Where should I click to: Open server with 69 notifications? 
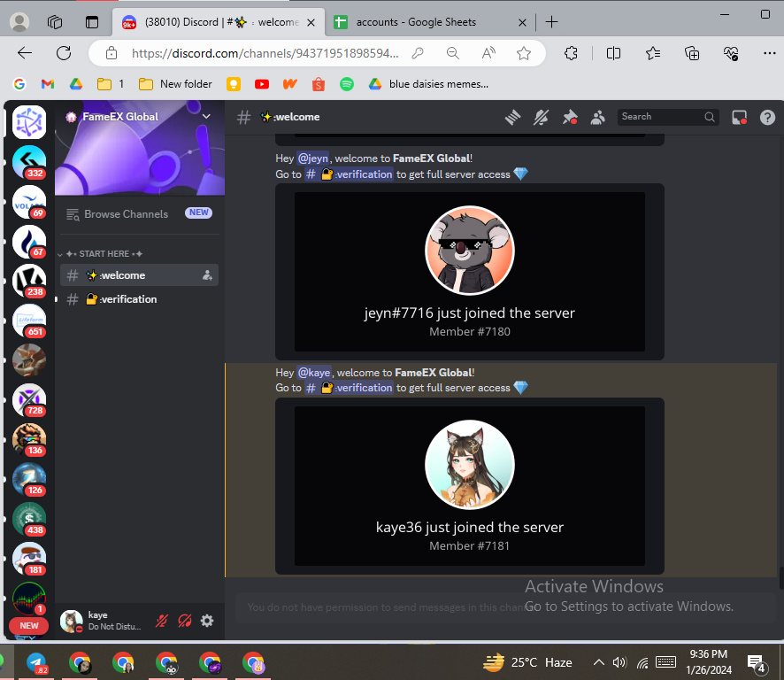pyautogui.click(x=29, y=202)
